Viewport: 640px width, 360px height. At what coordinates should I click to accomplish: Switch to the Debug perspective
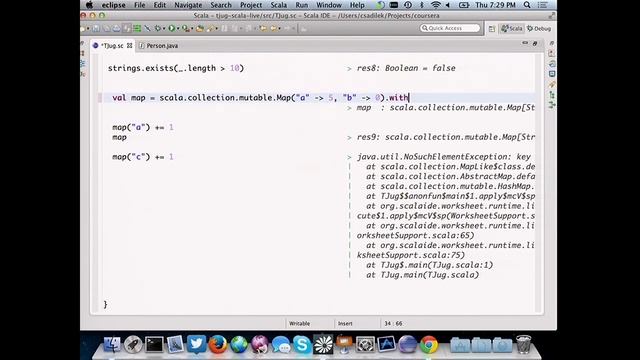539,29
